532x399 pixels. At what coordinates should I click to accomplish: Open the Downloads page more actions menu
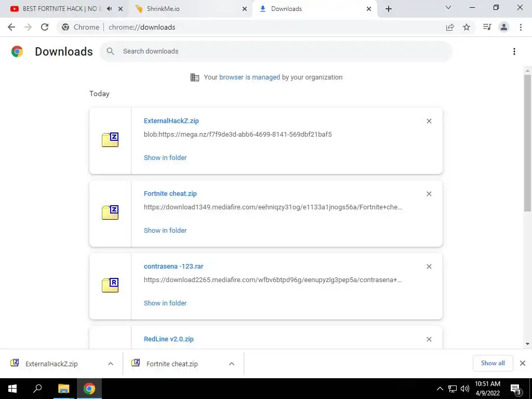514,51
